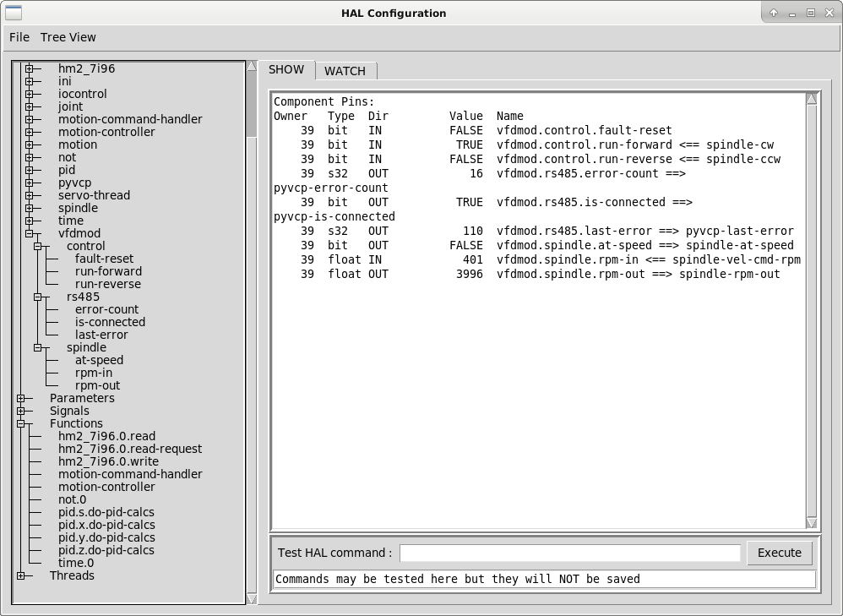Switch to the WATCH tab
Viewport: 843px width, 616px height.
click(345, 71)
